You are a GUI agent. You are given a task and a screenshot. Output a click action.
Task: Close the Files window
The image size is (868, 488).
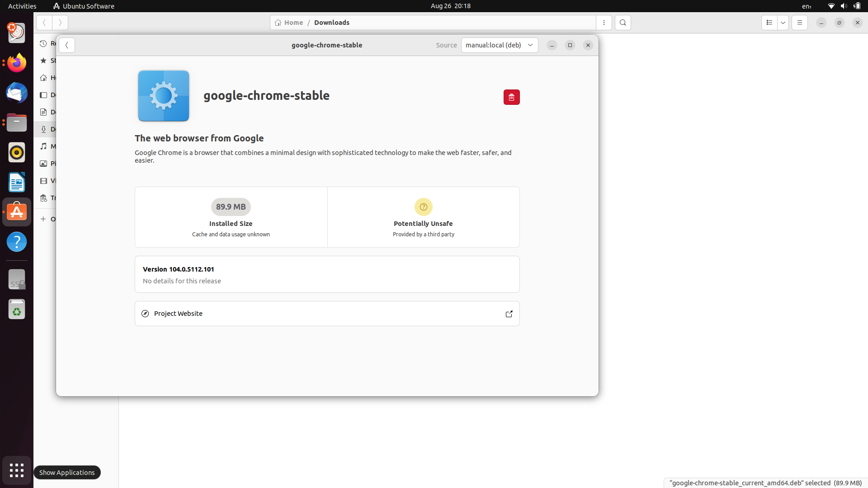[x=857, y=23]
